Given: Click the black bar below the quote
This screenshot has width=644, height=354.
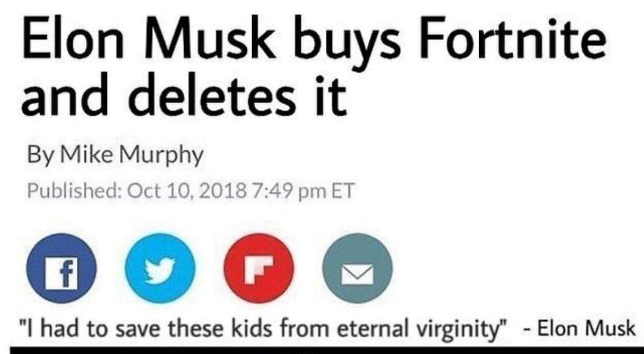Looking at the screenshot, I should point(322,350).
